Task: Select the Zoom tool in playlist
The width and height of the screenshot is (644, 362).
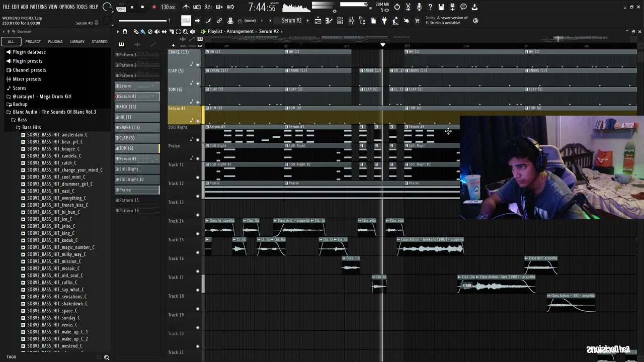Action: click(185, 31)
